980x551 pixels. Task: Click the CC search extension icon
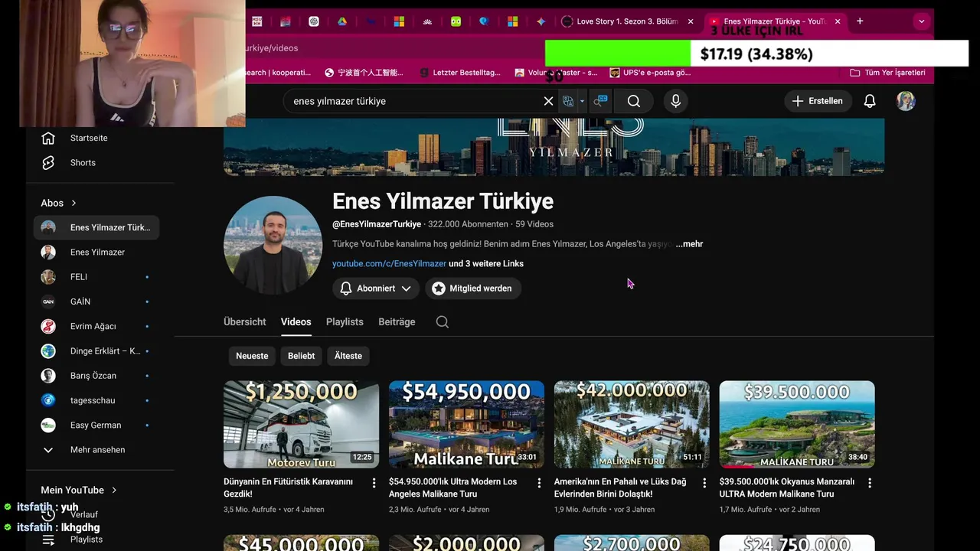tap(601, 101)
